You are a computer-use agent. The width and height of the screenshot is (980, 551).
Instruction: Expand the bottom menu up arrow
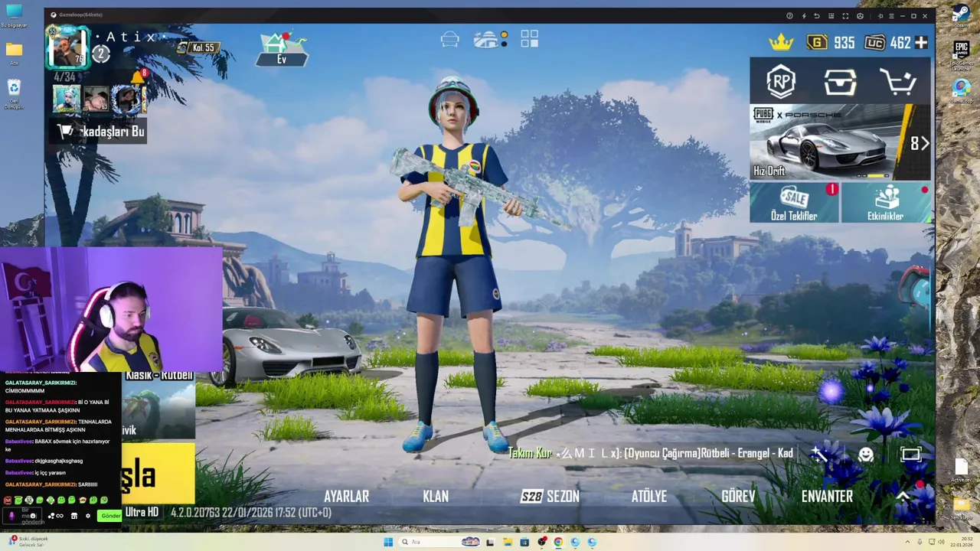[x=903, y=496]
